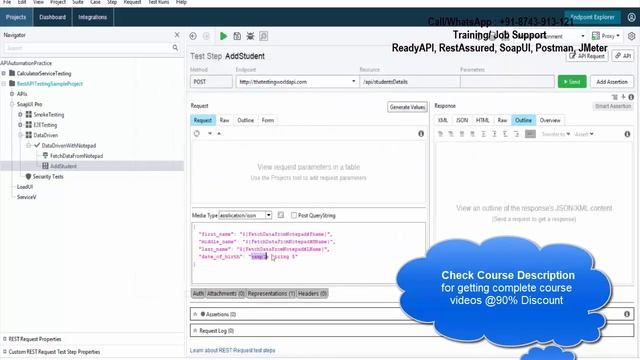Open the Assert dropdown in the response toolbar

tap(584, 134)
